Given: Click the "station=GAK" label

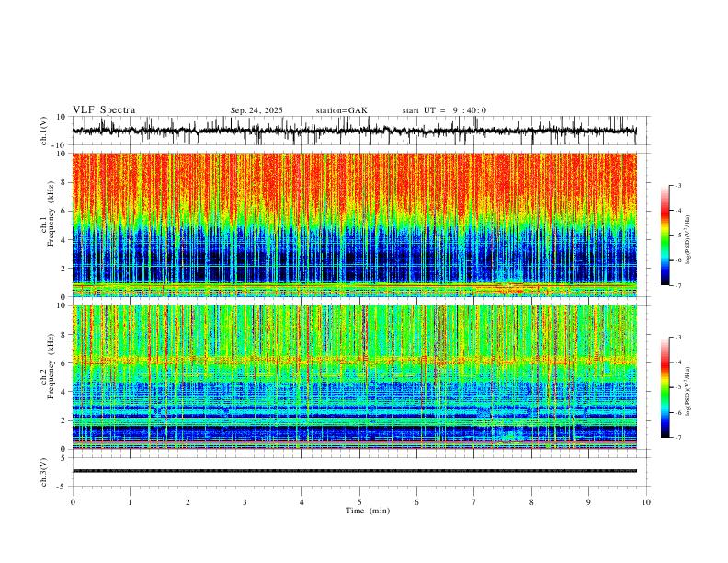Looking at the screenshot, I should pyautogui.click(x=341, y=110).
